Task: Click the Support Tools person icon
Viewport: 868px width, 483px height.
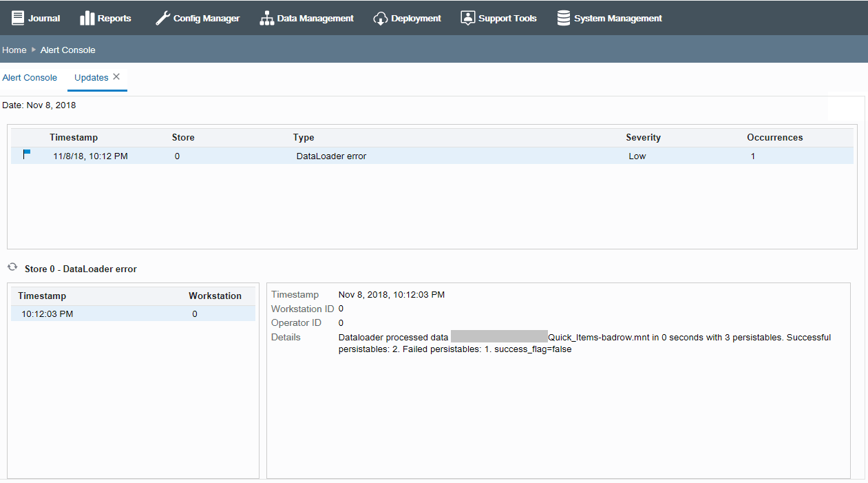Action: pyautogui.click(x=468, y=18)
